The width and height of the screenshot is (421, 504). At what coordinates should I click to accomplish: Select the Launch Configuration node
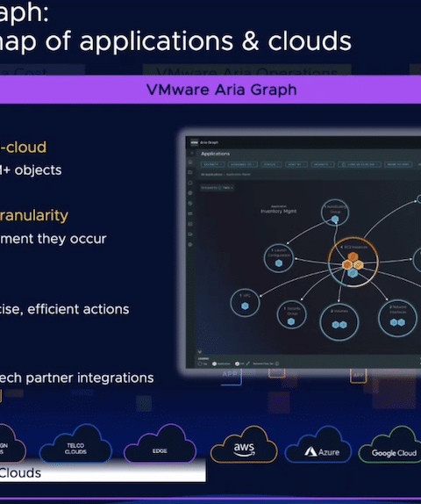click(x=278, y=258)
